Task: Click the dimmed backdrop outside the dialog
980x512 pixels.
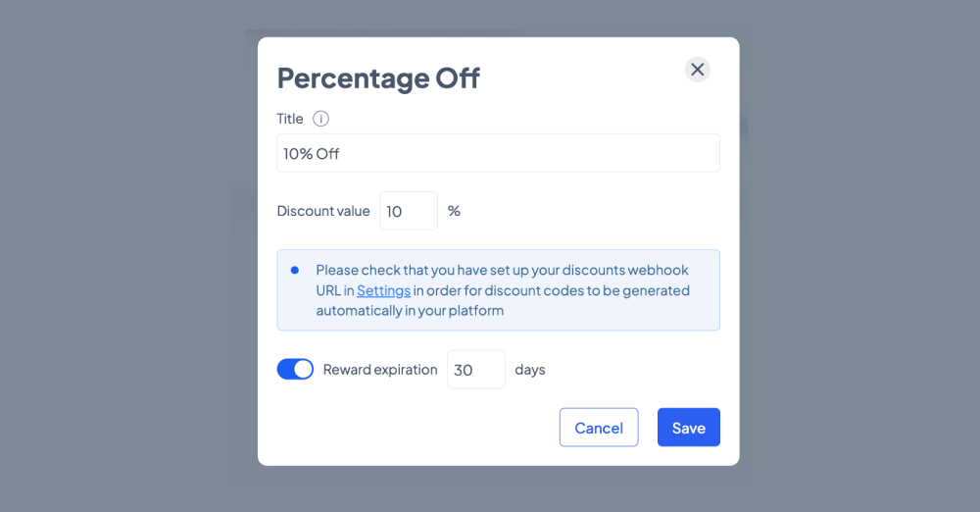Action: point(125,250)
